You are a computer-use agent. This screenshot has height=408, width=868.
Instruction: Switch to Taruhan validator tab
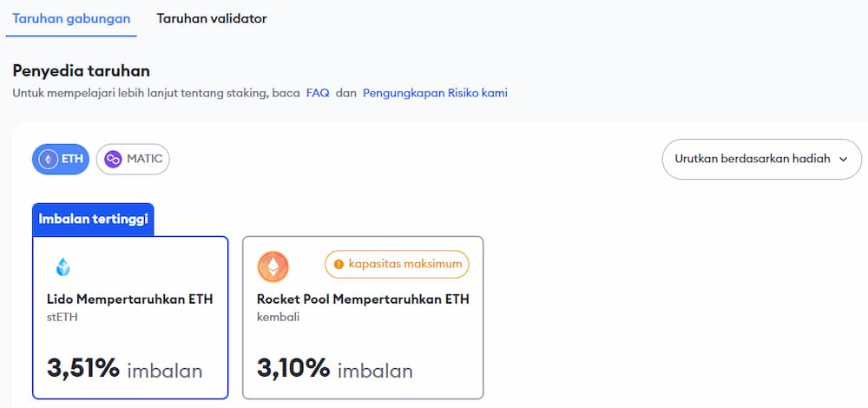pos(212,18)
